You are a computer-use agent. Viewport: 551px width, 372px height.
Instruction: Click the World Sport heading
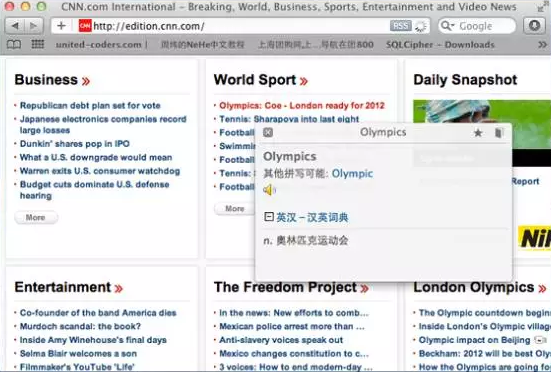point(255,80)
